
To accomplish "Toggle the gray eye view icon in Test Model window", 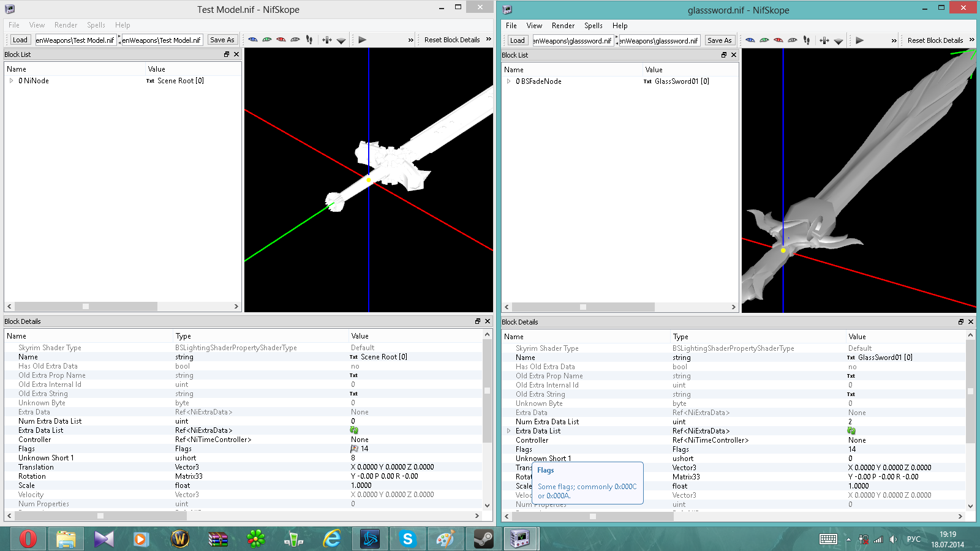I will click(x=295, y=40).
